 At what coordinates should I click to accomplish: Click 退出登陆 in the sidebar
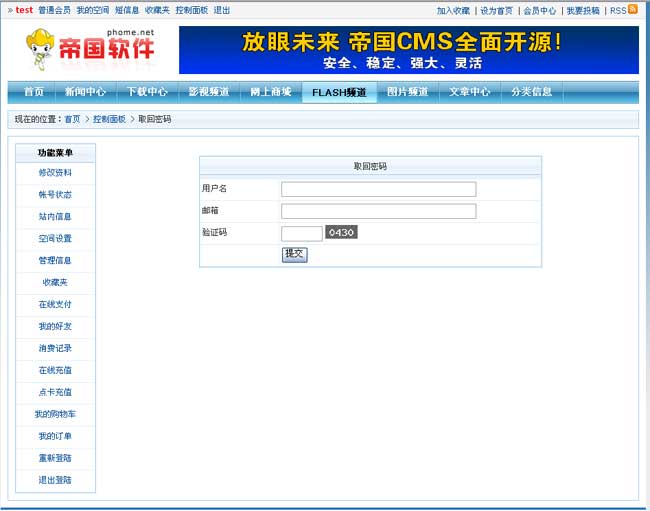coord(55,481)
